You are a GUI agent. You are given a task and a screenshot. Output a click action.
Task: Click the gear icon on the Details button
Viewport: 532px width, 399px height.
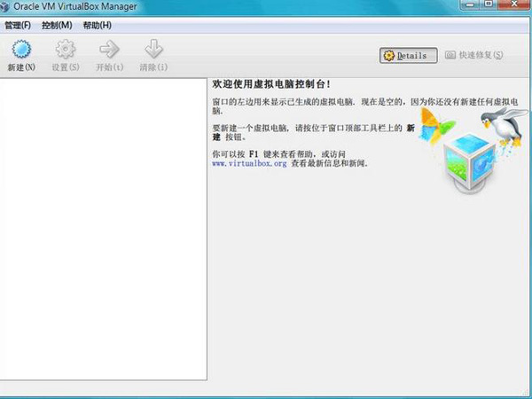[388, 56]
